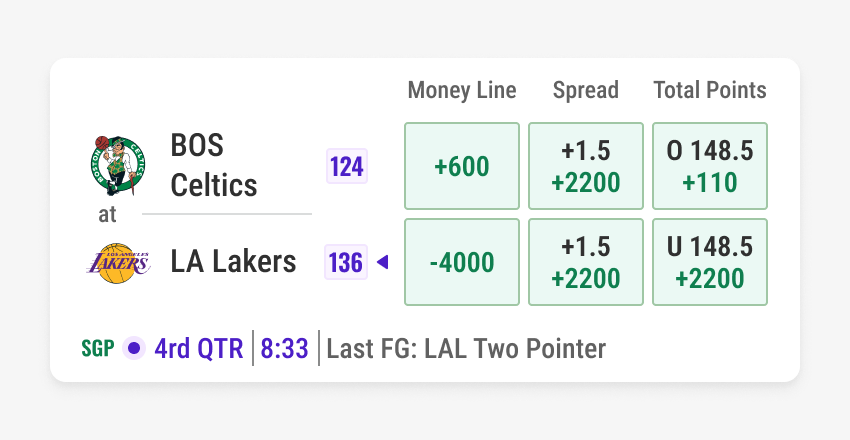Toggle Lakers spread +1.5 bet
The width and height of the screenshot is (850, 440).
pyautogui.click(x=586, y=262)
